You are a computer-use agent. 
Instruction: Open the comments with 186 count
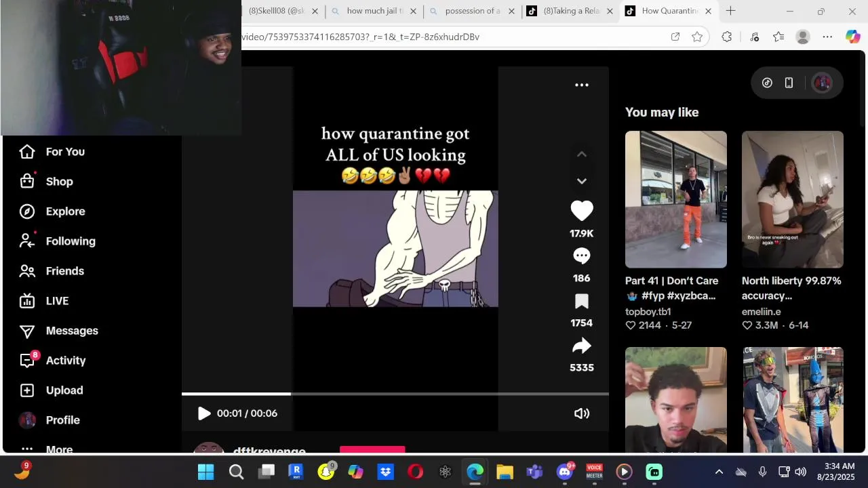pos(582,256)
